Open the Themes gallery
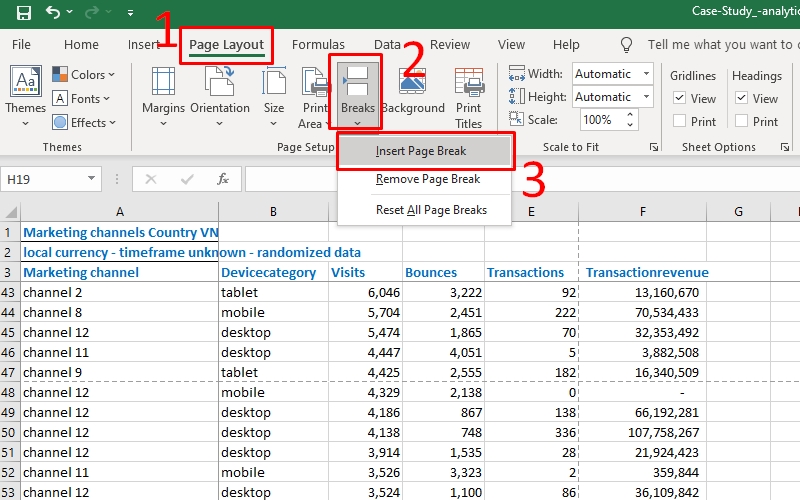 pos(25,96)
